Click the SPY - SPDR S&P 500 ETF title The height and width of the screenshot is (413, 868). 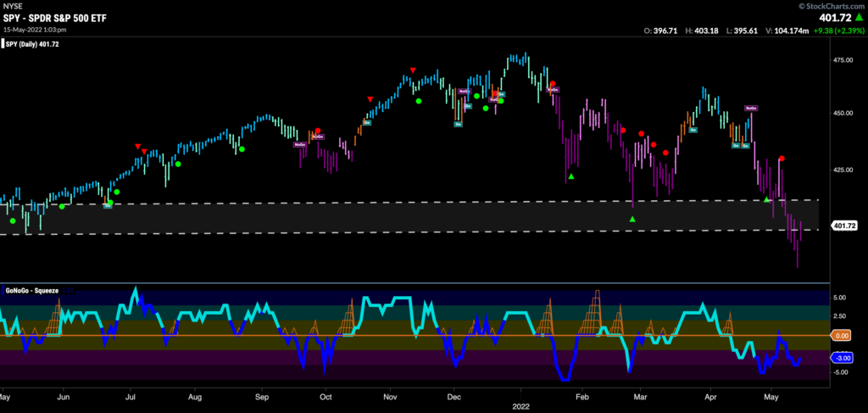pos(54,19)
